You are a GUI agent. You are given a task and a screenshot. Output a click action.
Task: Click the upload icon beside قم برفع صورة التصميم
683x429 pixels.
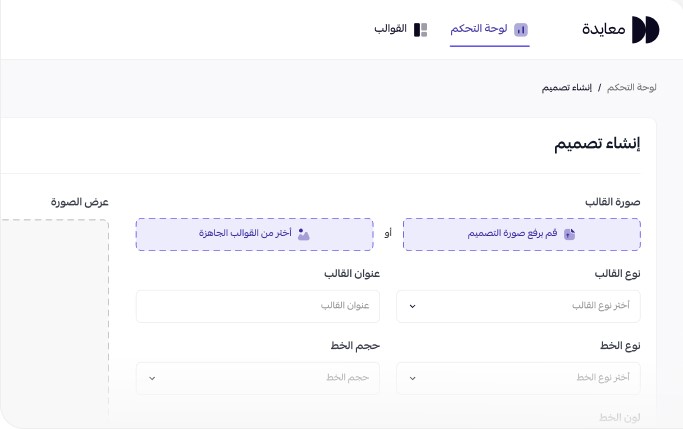[570, 234]
